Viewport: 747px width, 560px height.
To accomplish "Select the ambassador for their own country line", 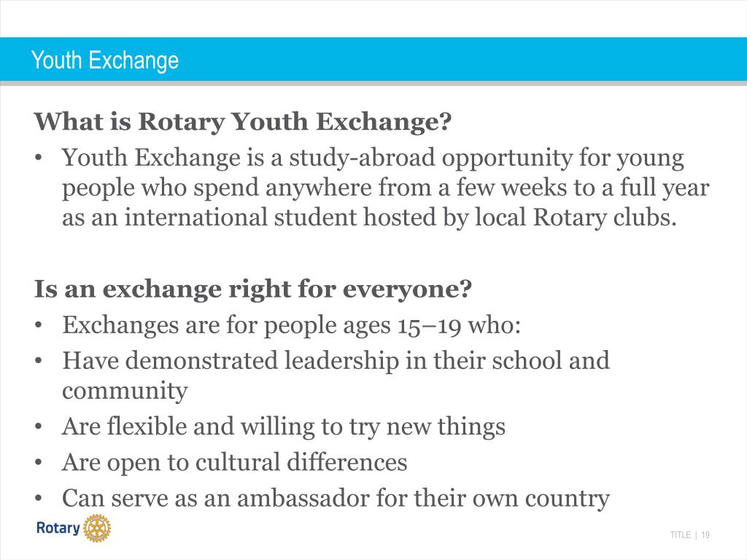I will tap(336, 499).
